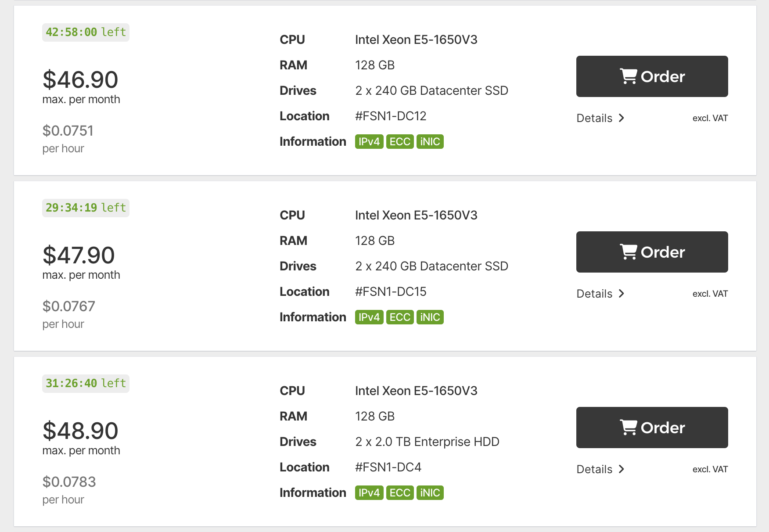Click cart icon on $48.90 server Order button

pyautogui.click(x=628, y=428)
